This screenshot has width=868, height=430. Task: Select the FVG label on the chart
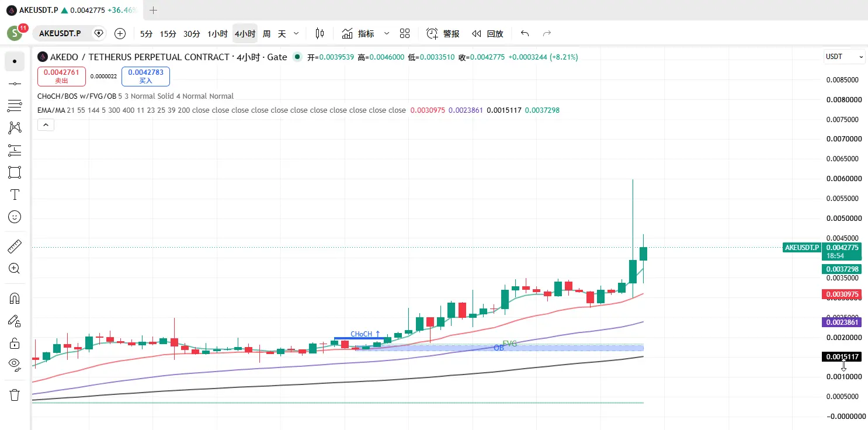510,344
